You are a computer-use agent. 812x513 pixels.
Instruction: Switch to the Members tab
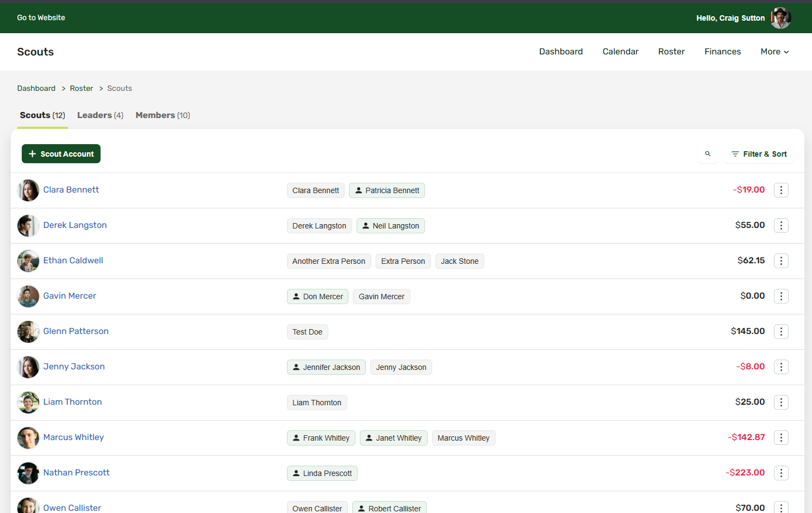tap(163, 115)
